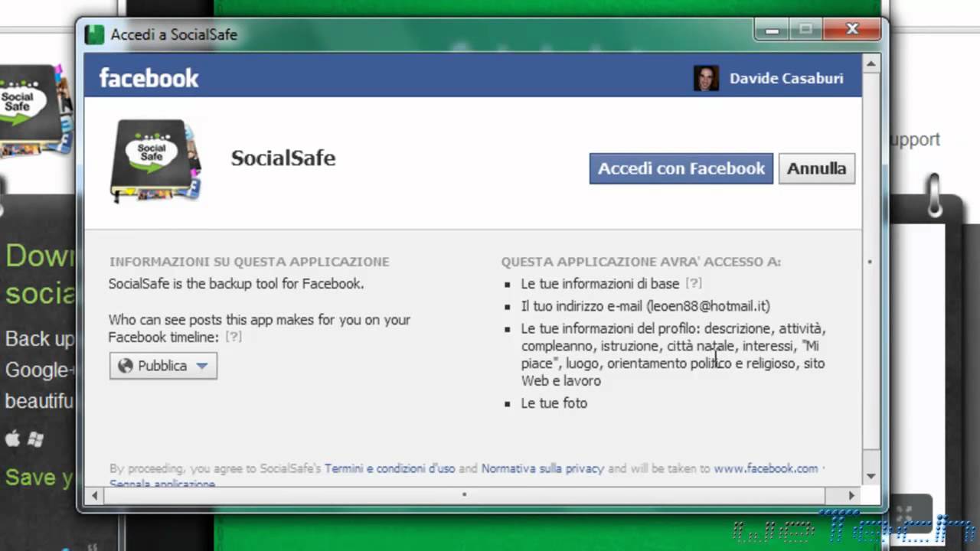Screen dimensions: 980x551
Task: Click the horizontal scrollbar right arrow
Action: [x=851, y=495]
